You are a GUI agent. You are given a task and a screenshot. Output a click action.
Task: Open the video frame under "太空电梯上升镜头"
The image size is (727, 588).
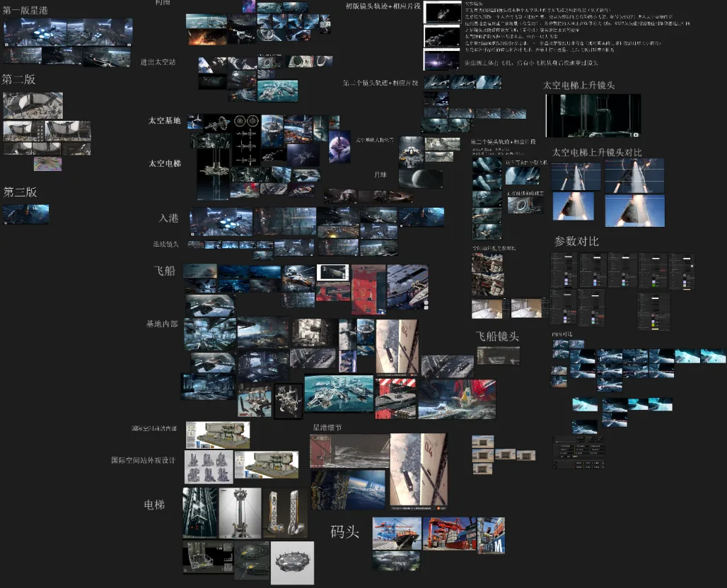click(x=593, y=116)
